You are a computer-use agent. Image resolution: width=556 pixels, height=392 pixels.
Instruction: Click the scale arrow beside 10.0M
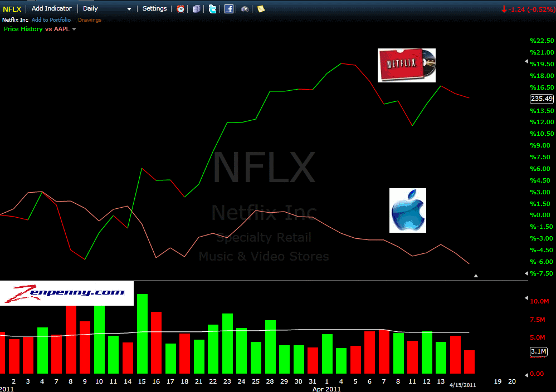pos(526,298)
